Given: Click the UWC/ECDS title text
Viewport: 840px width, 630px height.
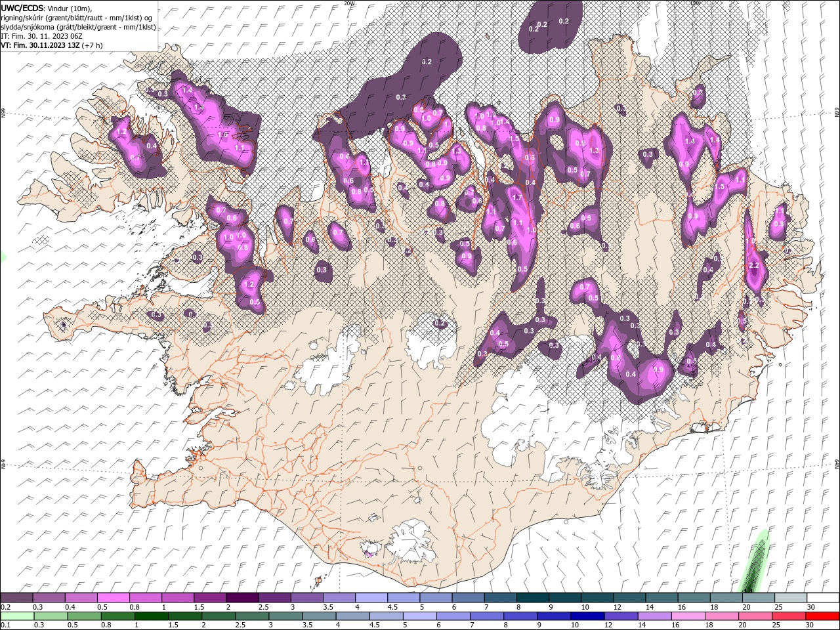Looking at the screenshot, I should (22, 8).
